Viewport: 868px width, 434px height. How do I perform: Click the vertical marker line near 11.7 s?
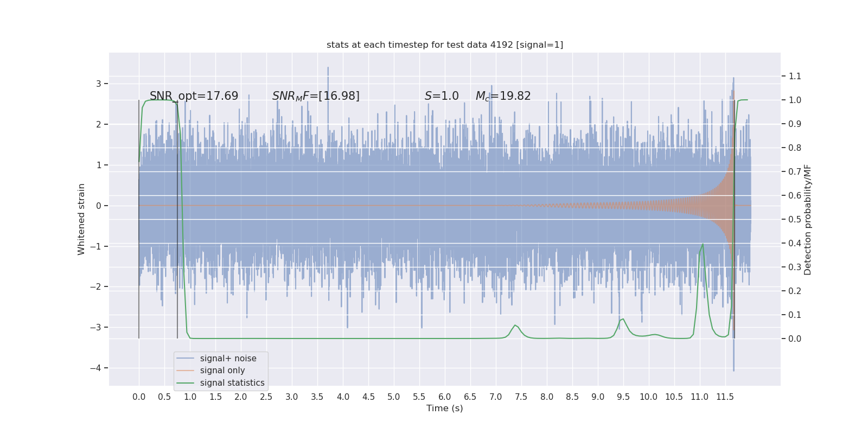[734, 220]
